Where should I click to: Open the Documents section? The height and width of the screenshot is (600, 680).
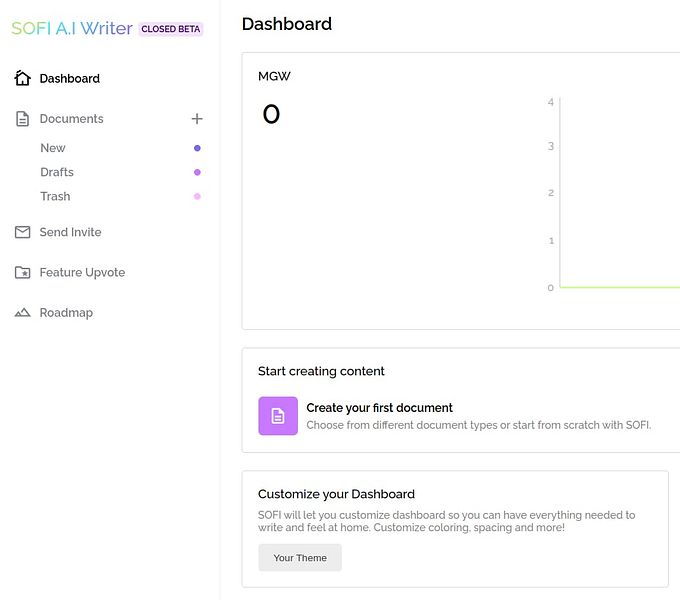coord(72,119)
